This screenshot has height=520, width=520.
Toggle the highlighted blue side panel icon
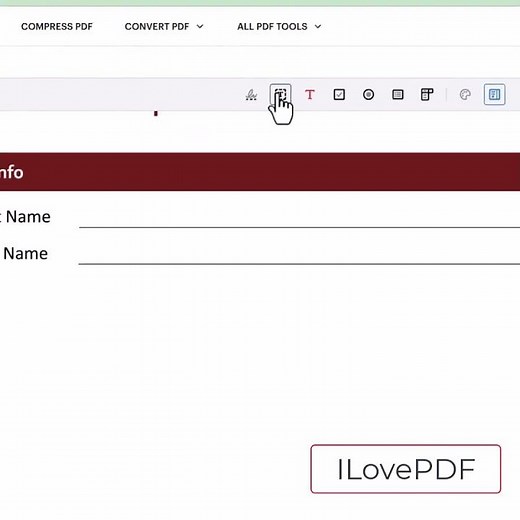coord(494,95)
